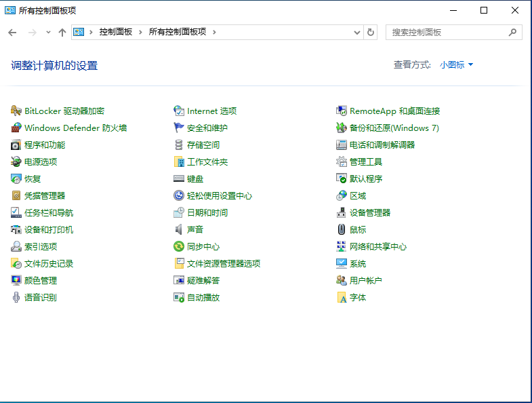Screen dimensions: 532x403
Task: Click the 日期和时间 clock icon
Action: [179, 213]
